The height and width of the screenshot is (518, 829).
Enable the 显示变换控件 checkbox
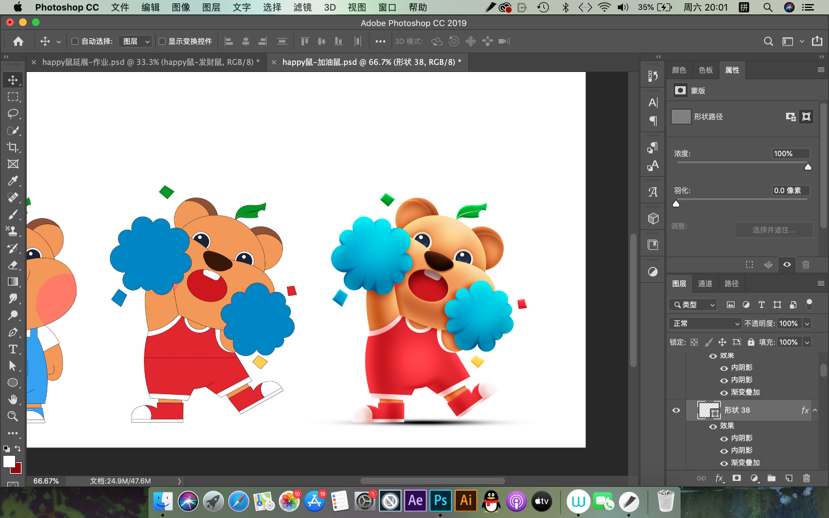tap(162, 41)
